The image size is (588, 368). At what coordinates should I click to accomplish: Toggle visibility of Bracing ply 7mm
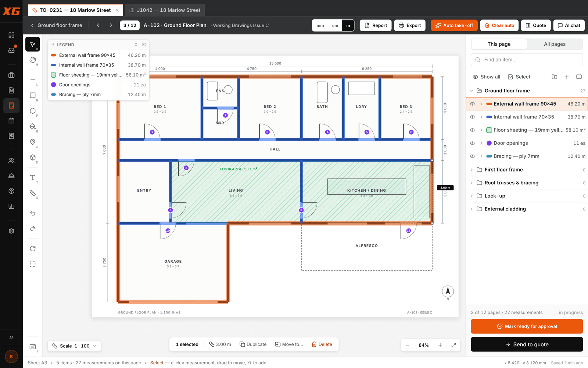click(473, 156)
